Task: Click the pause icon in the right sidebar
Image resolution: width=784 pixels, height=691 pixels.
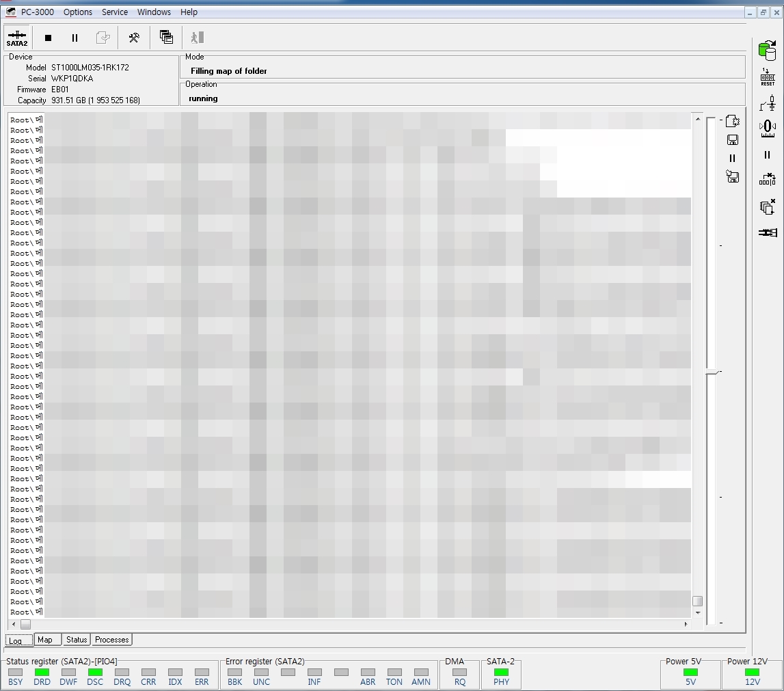Action: click(768, 155)
